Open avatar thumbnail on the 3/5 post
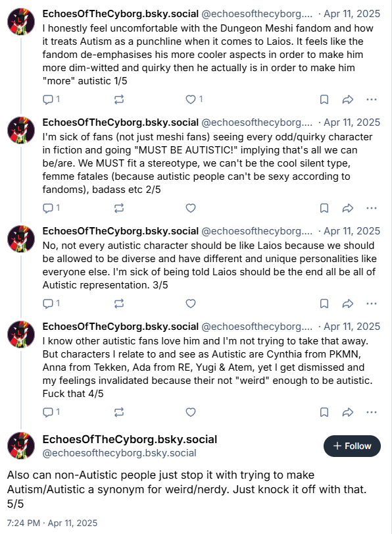 coord(21,239)
